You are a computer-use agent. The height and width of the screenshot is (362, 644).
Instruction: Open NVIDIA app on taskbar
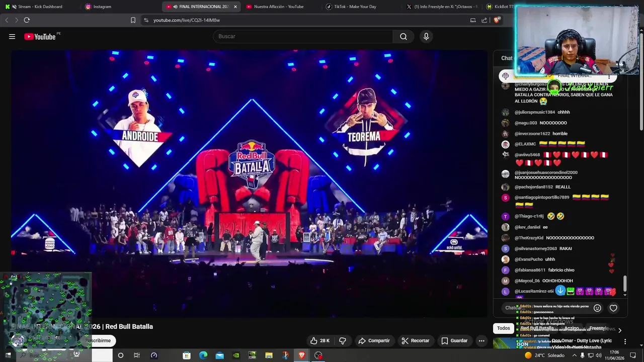[x=236, y=355]
